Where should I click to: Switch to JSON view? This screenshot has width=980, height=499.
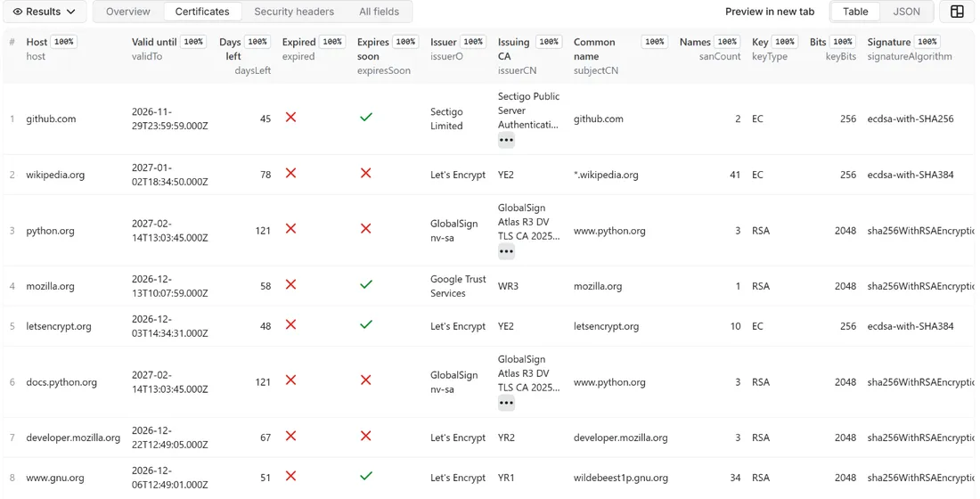(906, 12)
